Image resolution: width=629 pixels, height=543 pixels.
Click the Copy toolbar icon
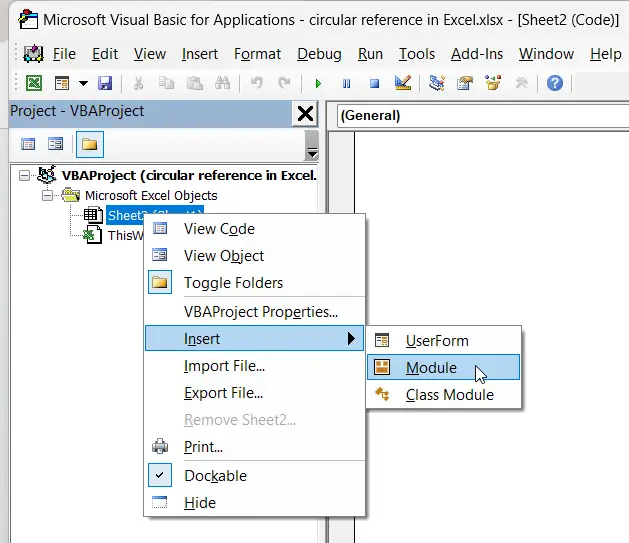click(x=166, y=83)
